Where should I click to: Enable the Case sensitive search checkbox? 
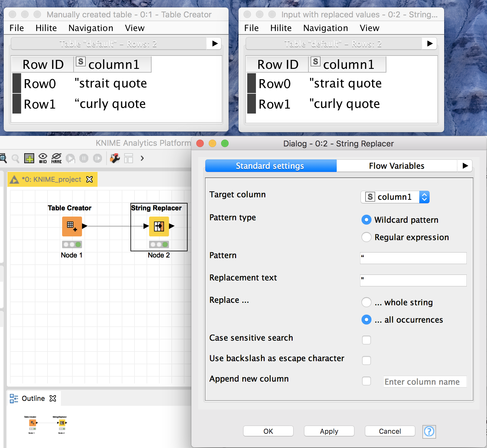point(366,340)
